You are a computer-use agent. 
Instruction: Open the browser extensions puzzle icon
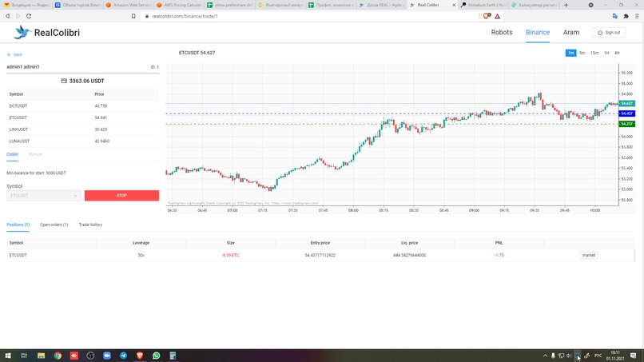coord(626,16)
